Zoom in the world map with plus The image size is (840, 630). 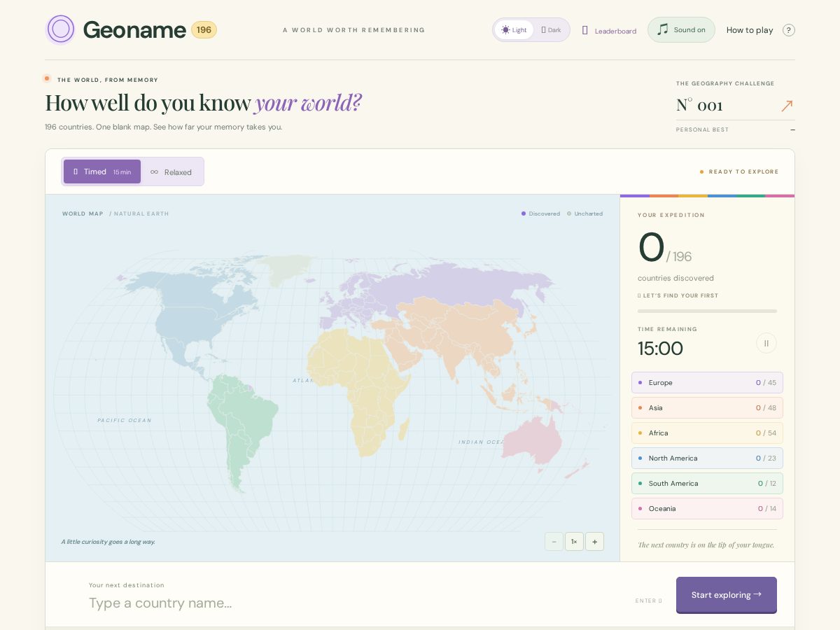click(x=595, y=542)
